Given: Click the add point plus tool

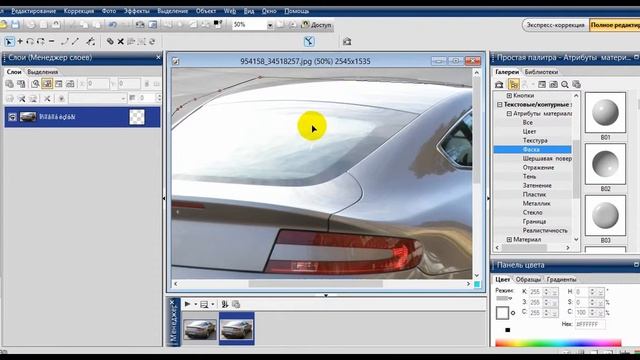Looking at the screenshot, I should click(20, 41).
